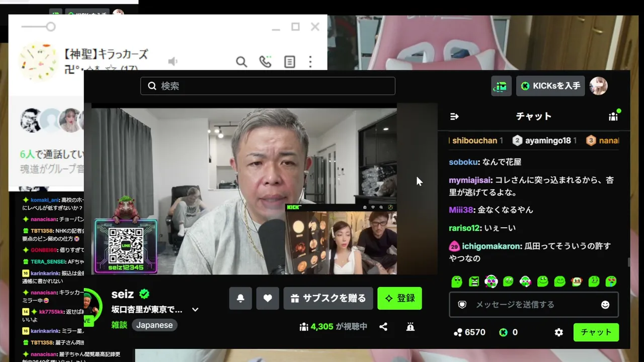Open the LINE group profile picture
Screen dimensions: 644x362
coord(38,61)
